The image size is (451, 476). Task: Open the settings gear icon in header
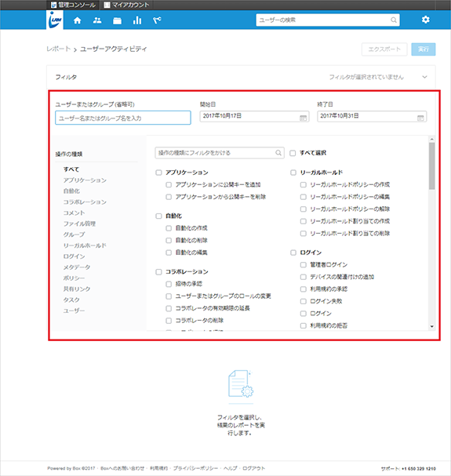tap(425, 20)
